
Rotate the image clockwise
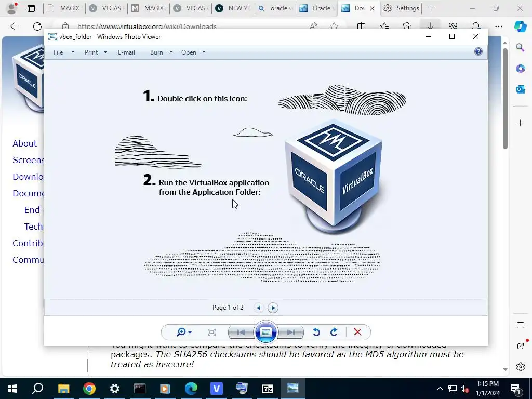[x=334, y=332]
